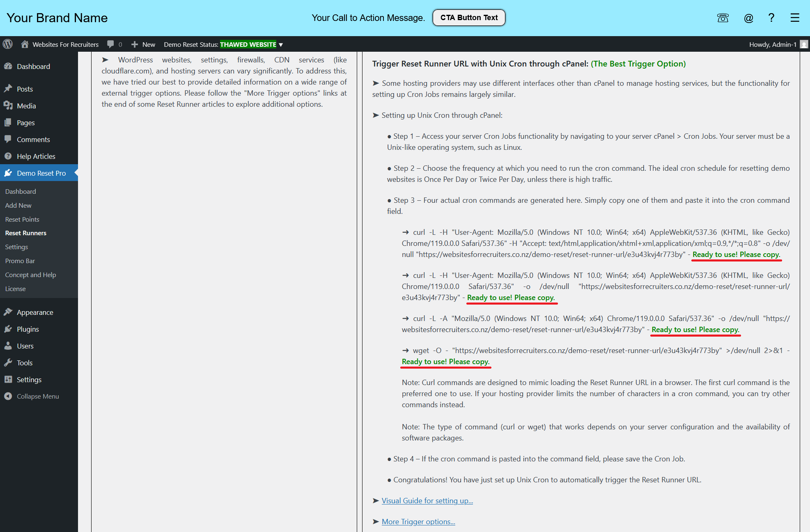Click the WordPress logo icon
Screen dimensions: 810x532
8,44
